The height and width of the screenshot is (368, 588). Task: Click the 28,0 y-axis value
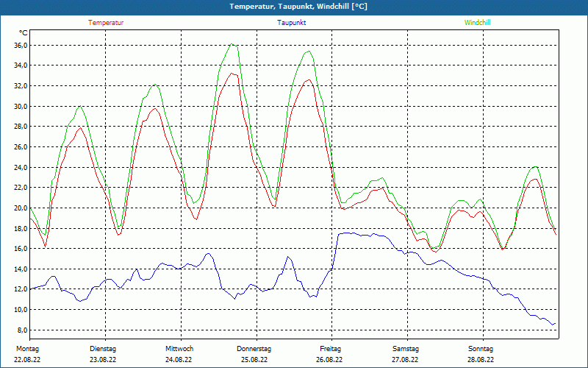click(x=21, y=127)
